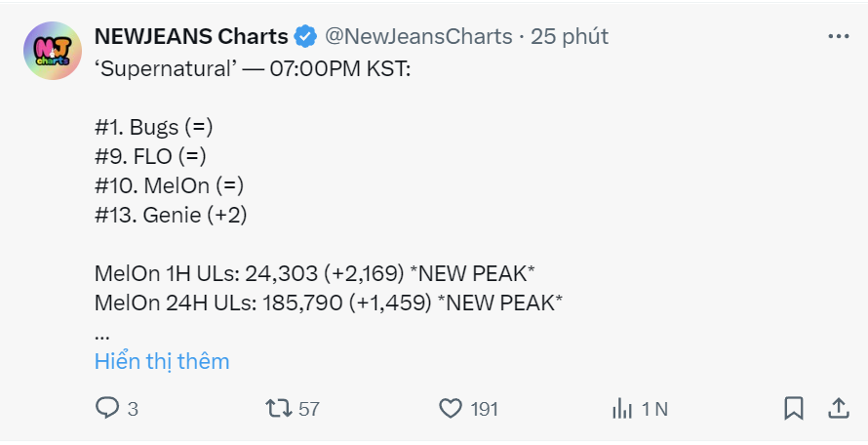The height and width of the screenshot is (445, 868).
Task: Click the blue verified badge
Action: tap(305, 37)
